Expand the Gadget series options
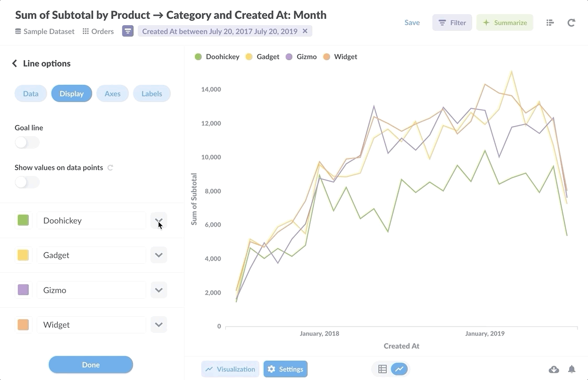This screenshot has width=588, height=380. click(159, 255)
